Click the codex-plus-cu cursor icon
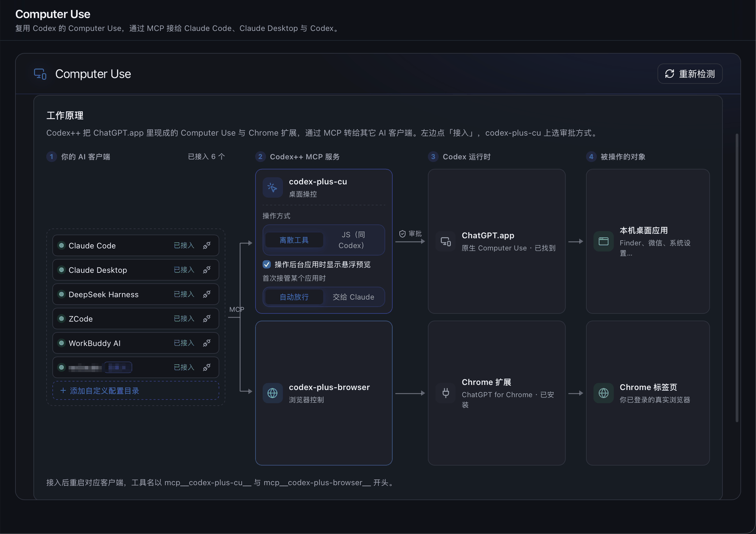 coord(273,188)
